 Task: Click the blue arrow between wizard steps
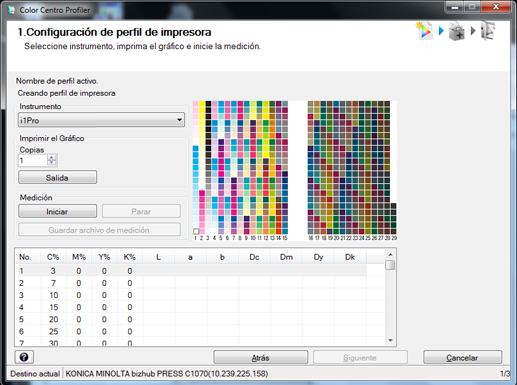click(441, 31)
